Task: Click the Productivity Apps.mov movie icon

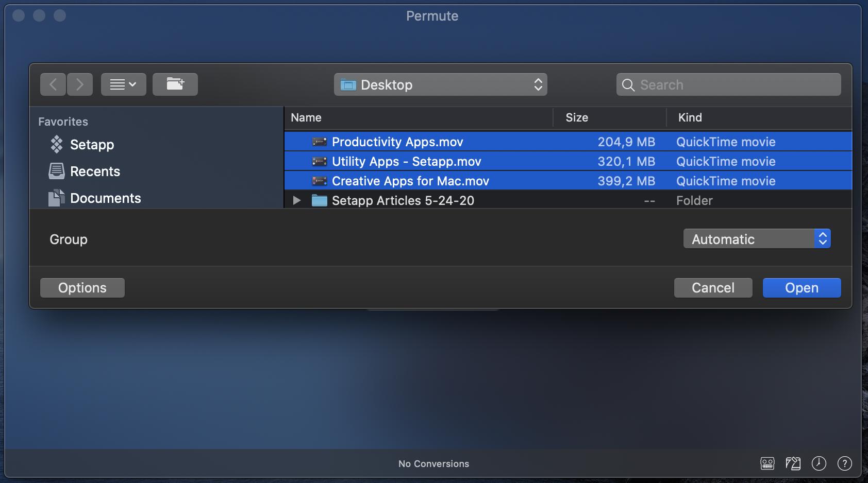Action: (x=320, y=142)
